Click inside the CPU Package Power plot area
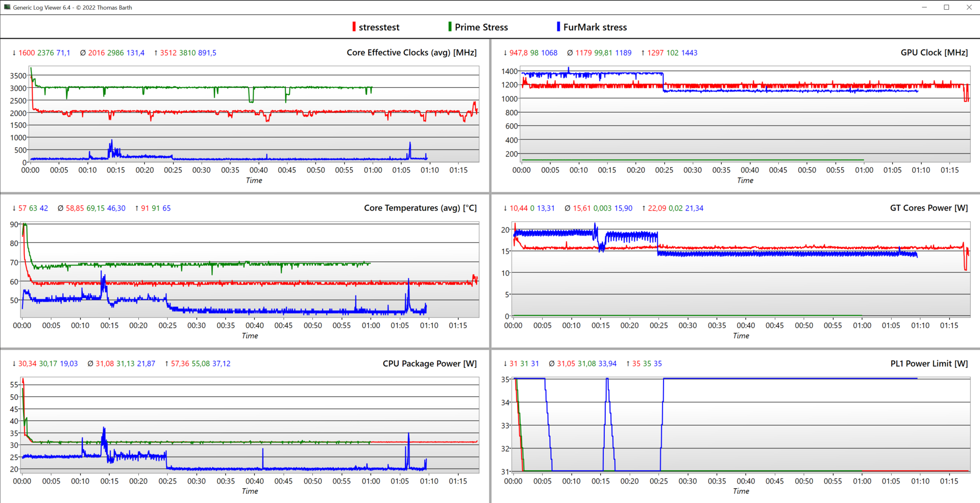 point(250,424)
